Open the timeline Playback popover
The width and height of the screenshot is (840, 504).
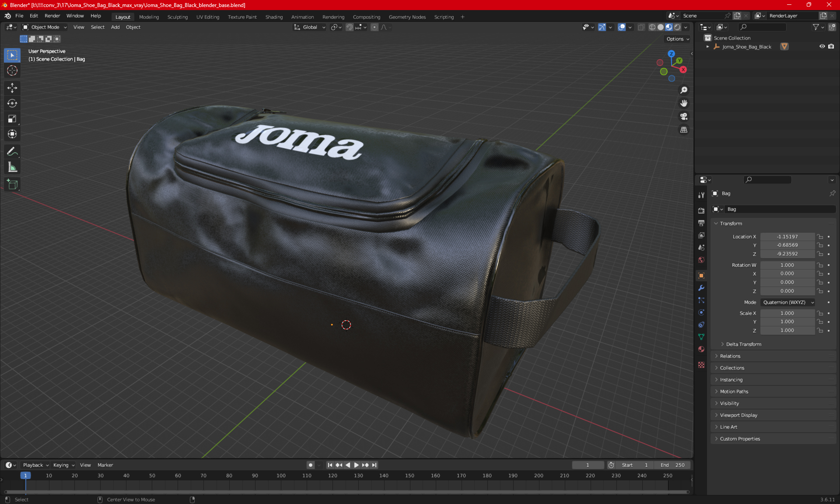36,465
